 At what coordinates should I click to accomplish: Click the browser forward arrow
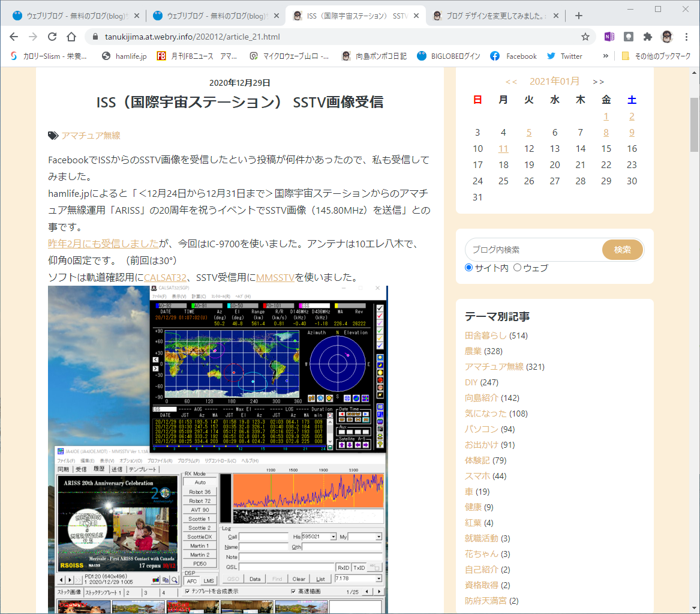point(33,37)
